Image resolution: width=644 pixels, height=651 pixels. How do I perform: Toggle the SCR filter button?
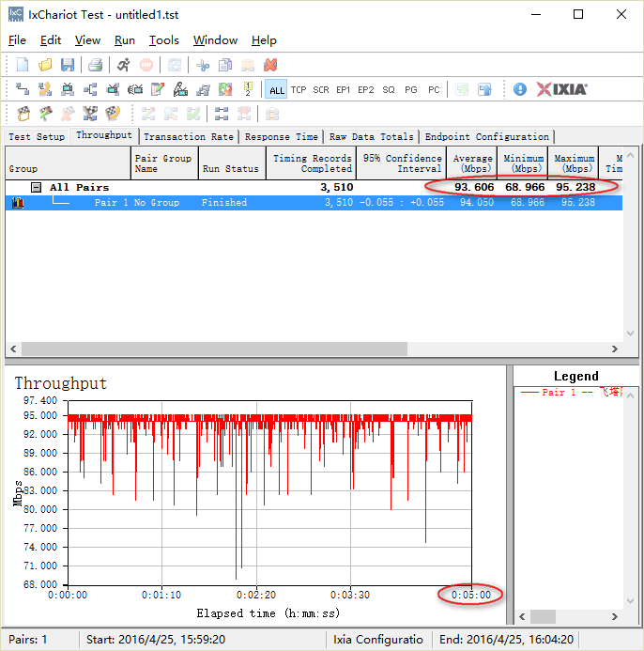[x=321, y=89]
